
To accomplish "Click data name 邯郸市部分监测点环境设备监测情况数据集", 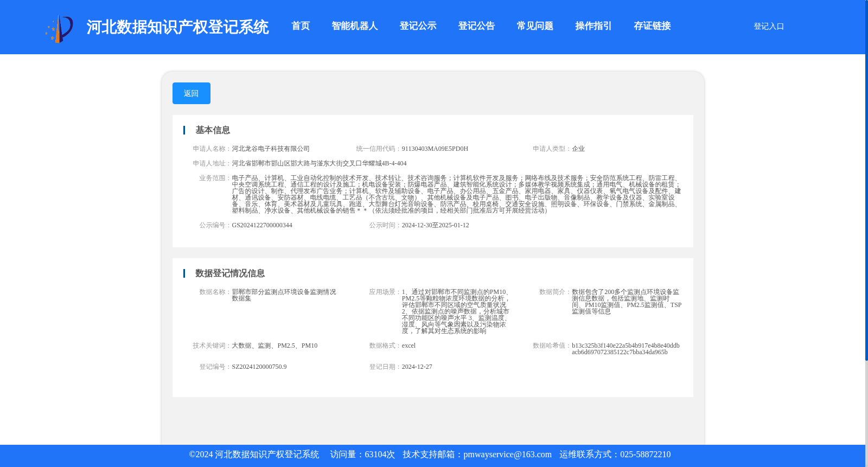I will 284,295.
